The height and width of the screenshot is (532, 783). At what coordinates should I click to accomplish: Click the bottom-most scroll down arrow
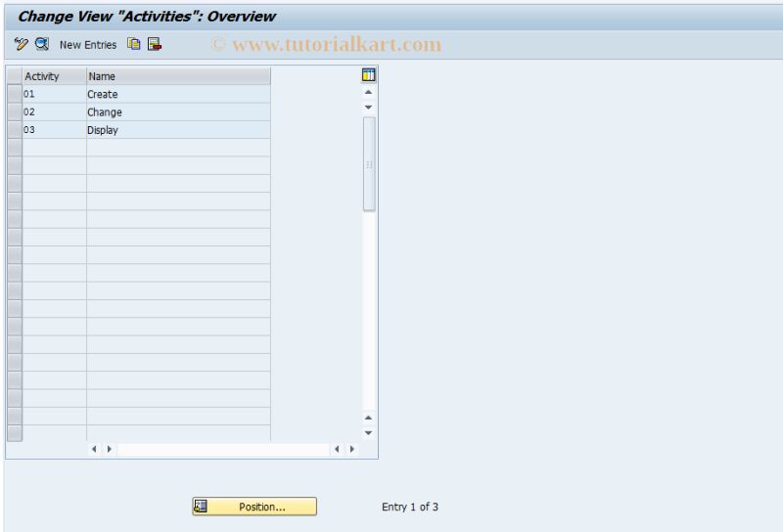point(369,432)
